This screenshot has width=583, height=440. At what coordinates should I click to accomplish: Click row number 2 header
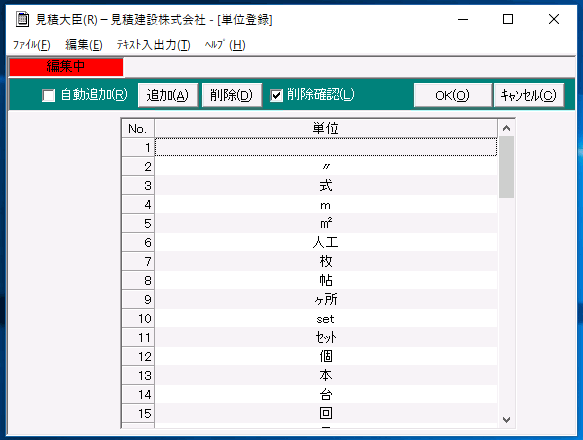click(138, 166)
